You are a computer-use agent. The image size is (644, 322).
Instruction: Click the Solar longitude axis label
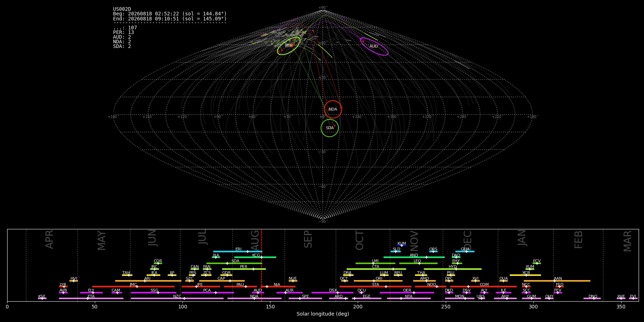click(323, 314)
